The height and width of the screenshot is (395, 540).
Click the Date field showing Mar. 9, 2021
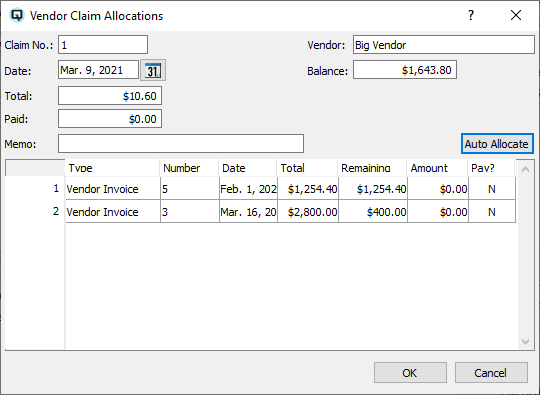pyautogui.click(x=98, y=70)
